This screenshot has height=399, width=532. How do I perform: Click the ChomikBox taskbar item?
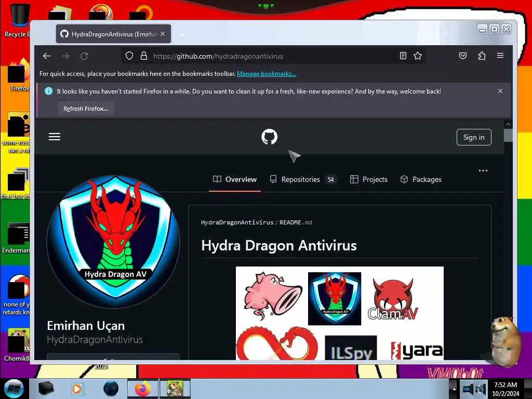(x=175, y=389)
